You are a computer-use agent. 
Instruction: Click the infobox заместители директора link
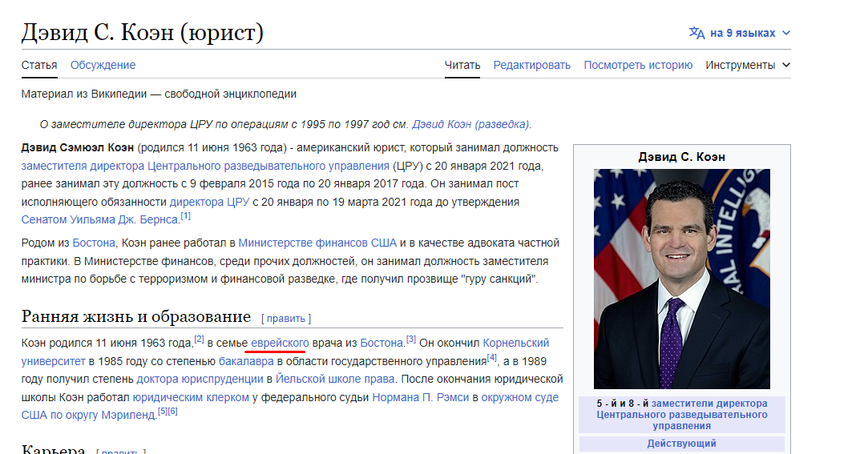coord(709,404)
